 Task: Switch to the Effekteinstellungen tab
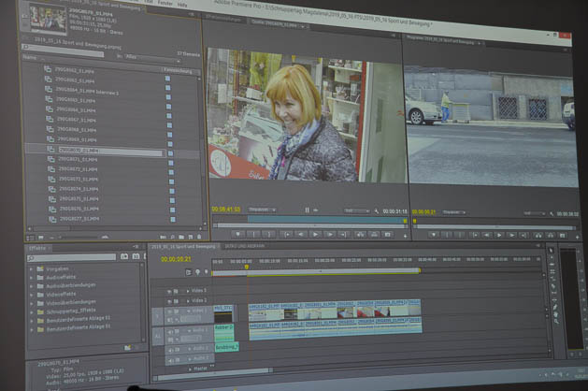(223, 19)
